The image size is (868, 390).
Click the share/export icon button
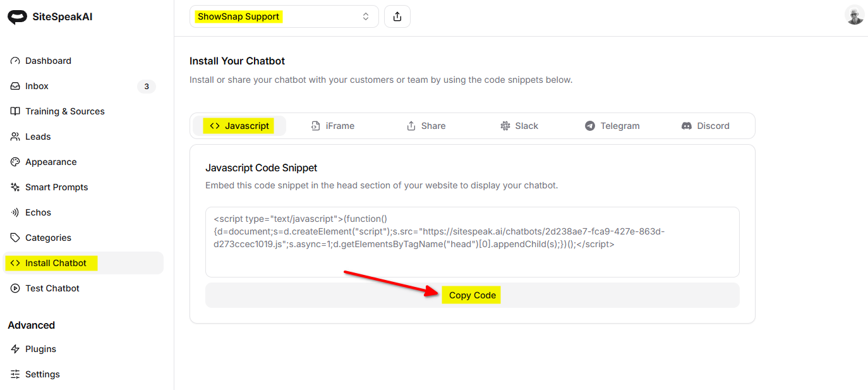[x=397, y=16]
